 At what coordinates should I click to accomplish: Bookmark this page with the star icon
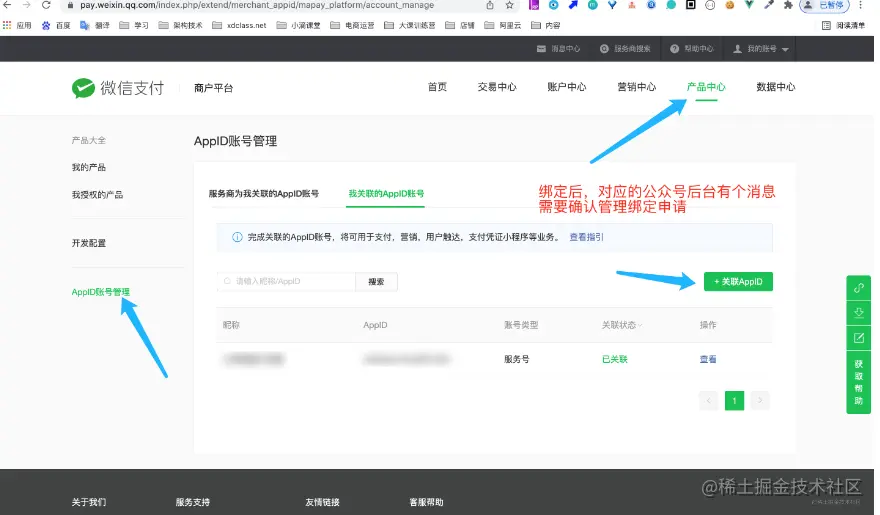point(510,5)
